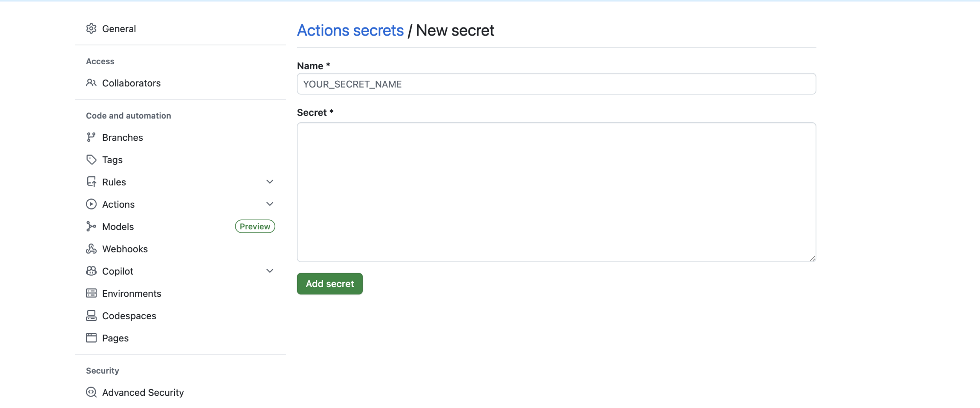Click the Collaborators people icon

coord(91,83)
